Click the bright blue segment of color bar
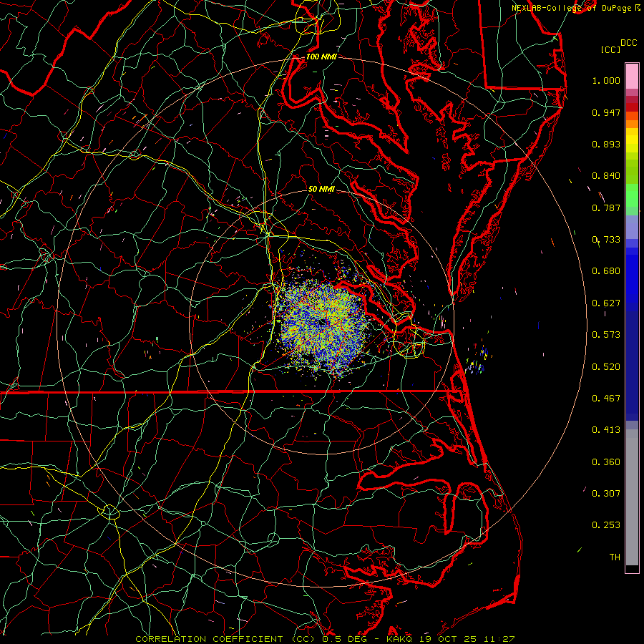This screenshot has height=644, width=644. [x=632, y=275]
